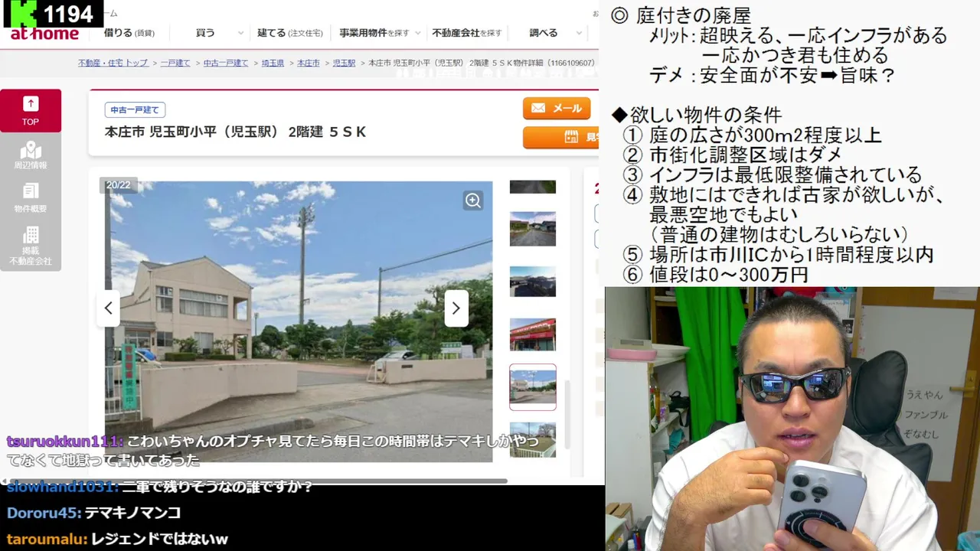Select the thumbnail with red storefront
Screen dimensions: 980x551
coord(533,334)
